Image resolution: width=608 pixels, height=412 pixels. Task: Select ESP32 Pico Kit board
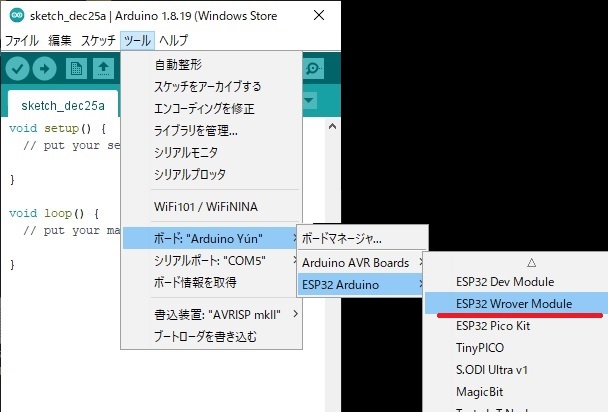pos(516,326)
